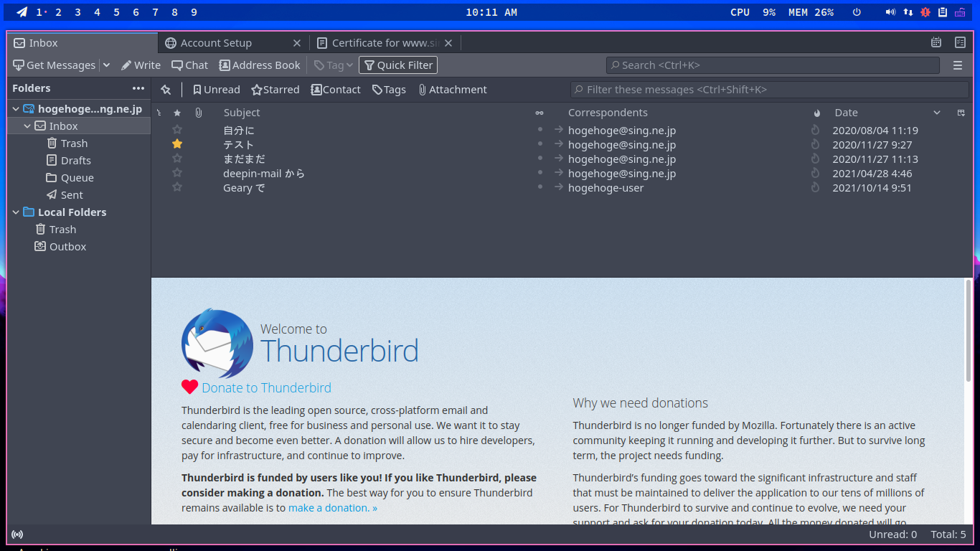The image size is (980, 551).
Task: Click the online status icon in status bar
Action: point(17,534)
